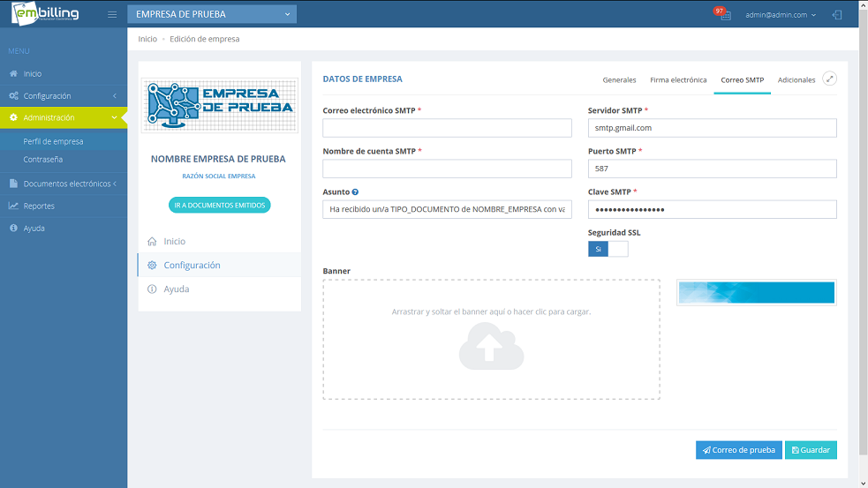Click the embilling logo

[x=45, y=14]
